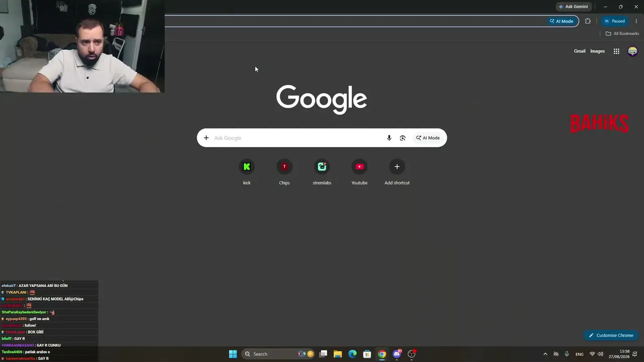Screen dimensions: 644x362
Task: Switch the ENG input language
Action: [x=580, y=354]
